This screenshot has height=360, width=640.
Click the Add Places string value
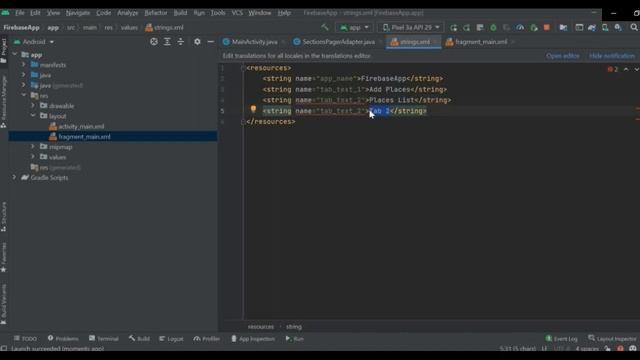pyautogui.click(x=389, y=89)
